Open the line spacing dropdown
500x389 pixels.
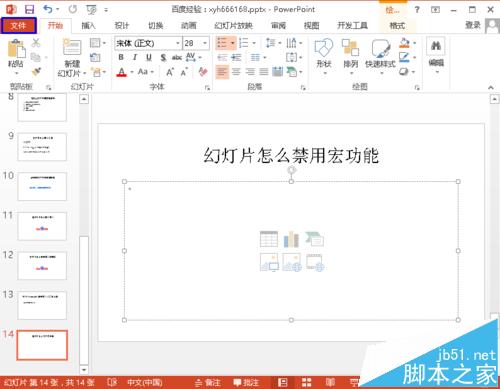coord(273,43)
